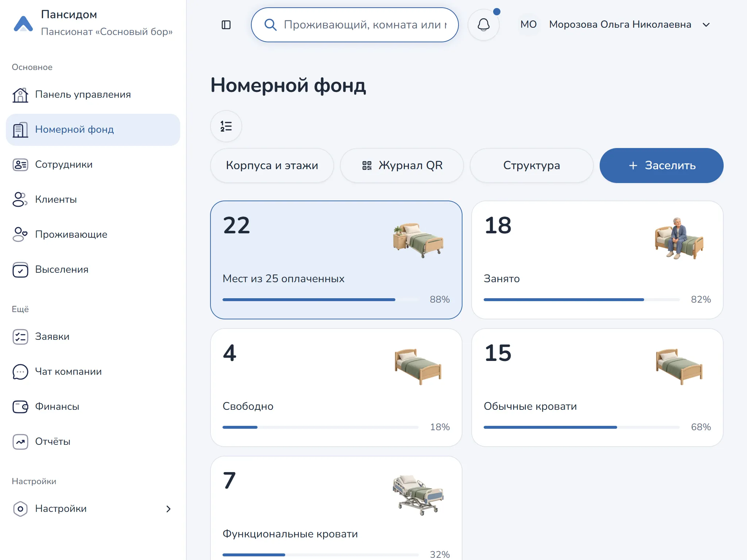747x560 pixels.
Task: Click Выселения calendar check icon
Action: [x=20, y=270]
